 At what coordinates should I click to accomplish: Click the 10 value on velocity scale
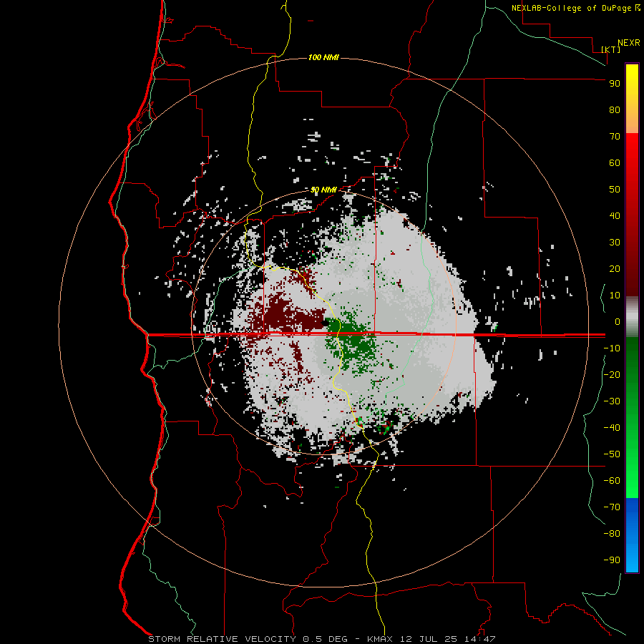[615, 296]
